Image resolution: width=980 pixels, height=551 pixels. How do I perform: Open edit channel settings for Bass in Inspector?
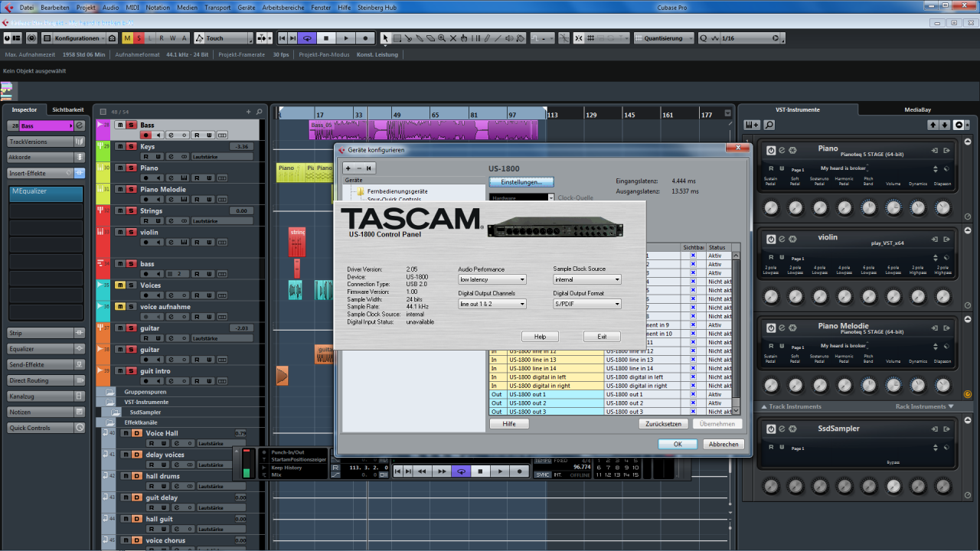point(79,126)
